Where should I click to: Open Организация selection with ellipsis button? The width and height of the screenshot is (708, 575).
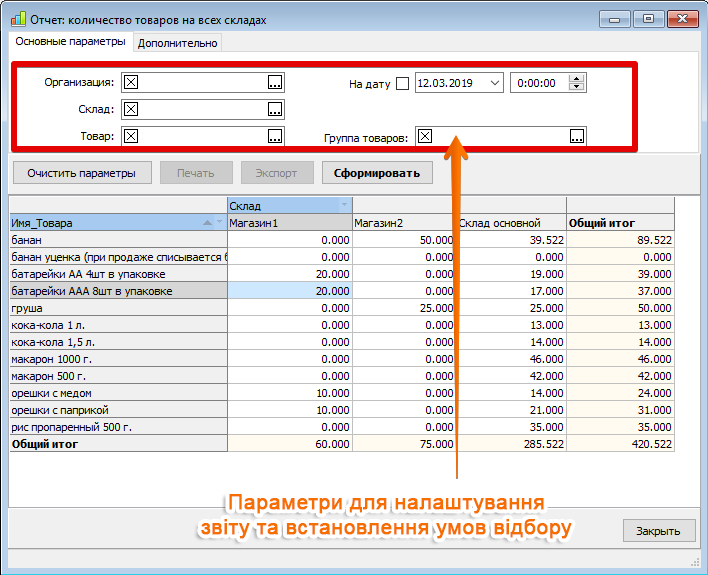tap(275, 82)
